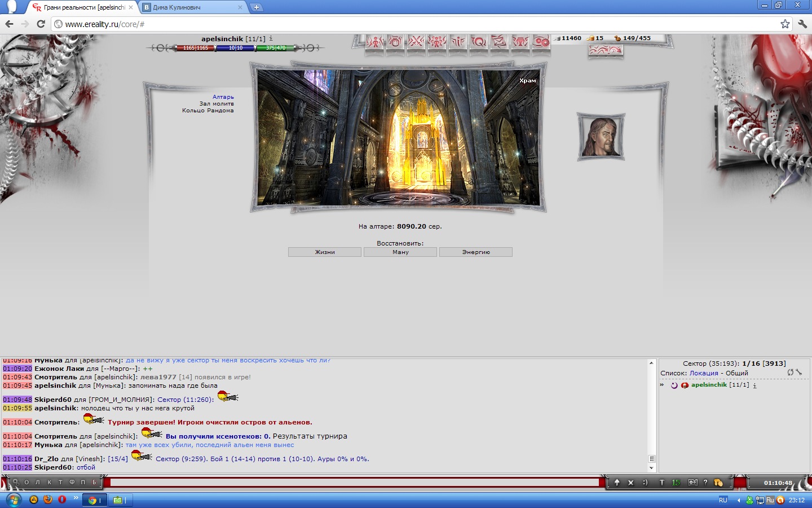
Task: Expand hidden taskbar quick launch chevron
Action: click(x=76, y=498)
